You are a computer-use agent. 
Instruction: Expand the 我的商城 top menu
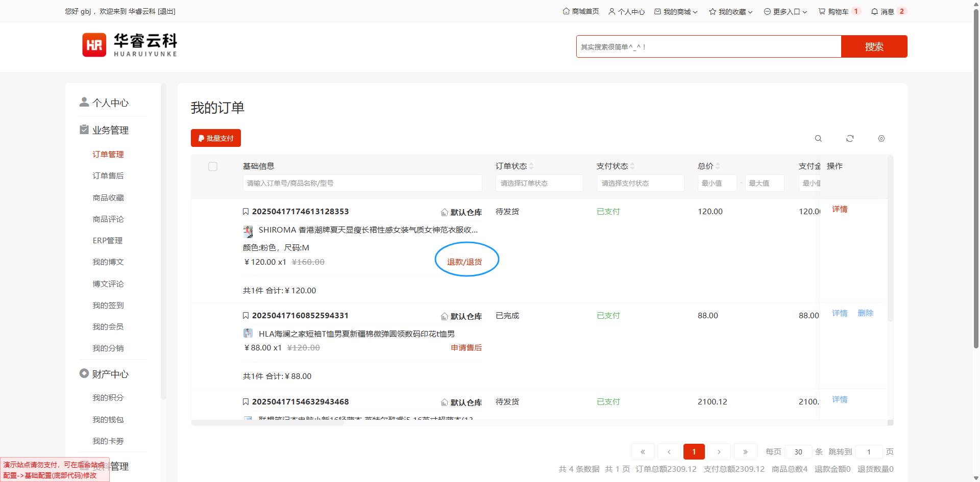coord(676,12)
